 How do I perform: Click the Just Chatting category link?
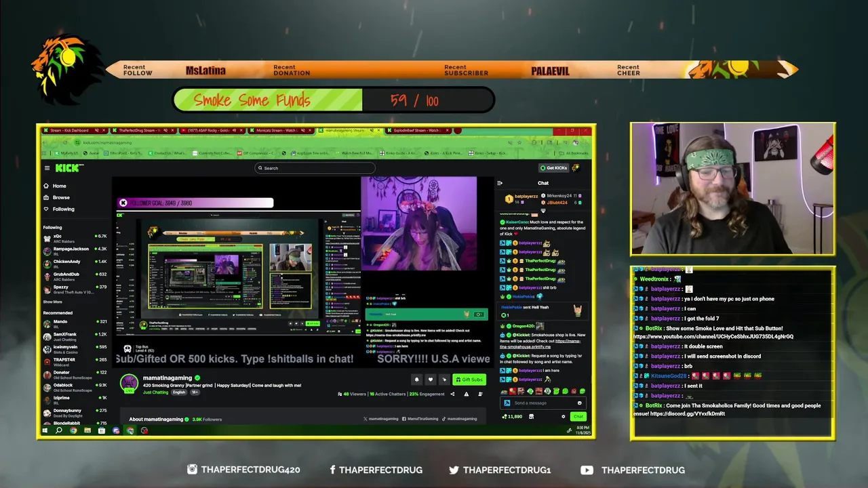155,392
